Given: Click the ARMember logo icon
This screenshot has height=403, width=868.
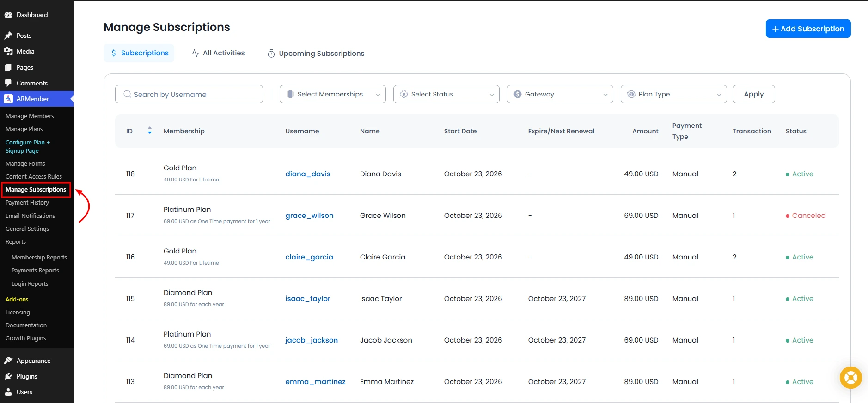Looking at the screenshot, I should click(8, 99).
